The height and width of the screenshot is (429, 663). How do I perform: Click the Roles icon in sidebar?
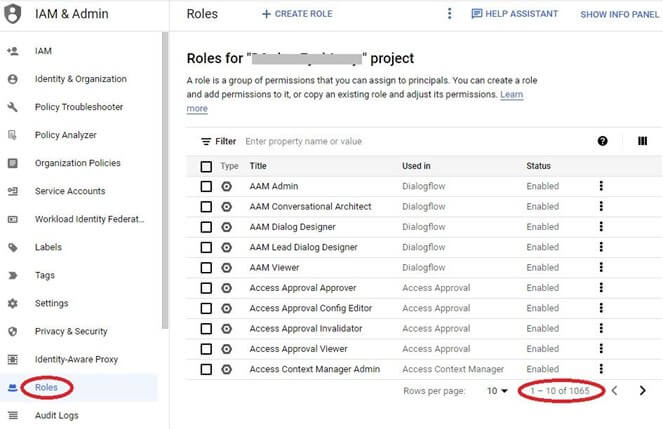coord(13,387)
